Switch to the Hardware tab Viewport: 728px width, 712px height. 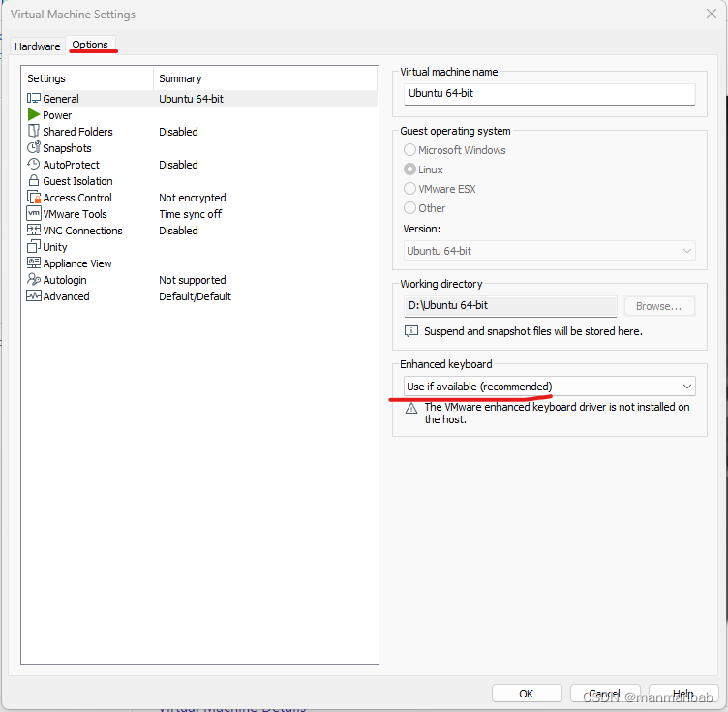point(37,46)
